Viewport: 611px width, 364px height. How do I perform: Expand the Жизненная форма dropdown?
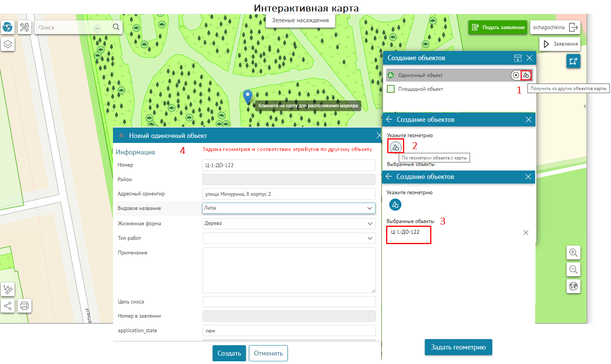[370, 223]
